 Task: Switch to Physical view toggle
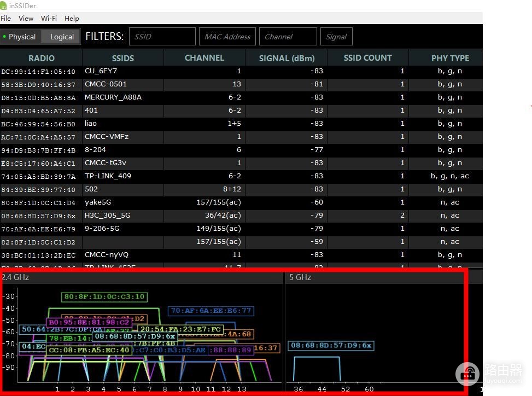coord(20,37)
